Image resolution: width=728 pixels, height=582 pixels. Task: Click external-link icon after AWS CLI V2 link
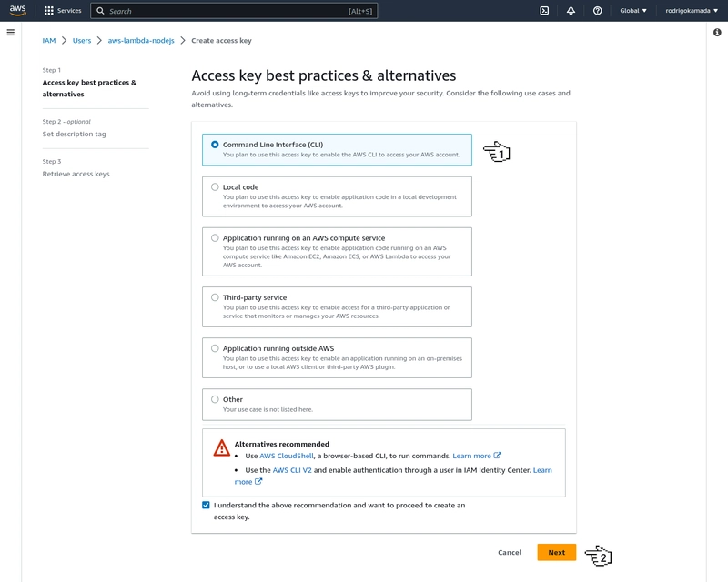coord(258,482)
